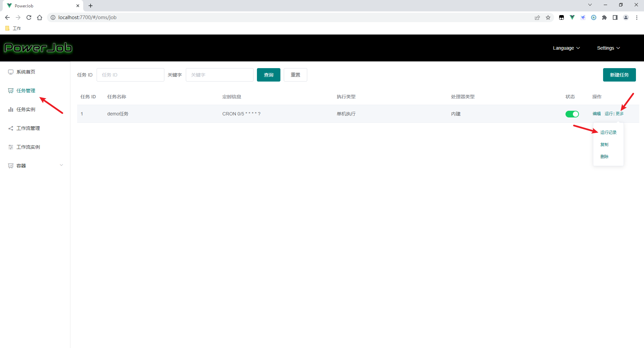Viewport: 644px width, 348px height.
Task: Open the 工作 bookmark folder
Action: (13, 28)
